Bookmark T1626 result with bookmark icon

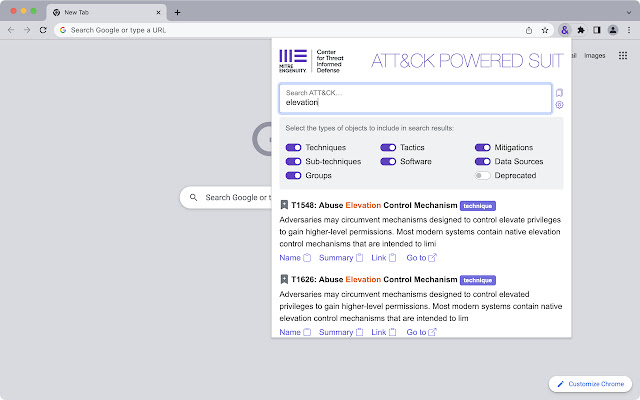click(284, 279)
